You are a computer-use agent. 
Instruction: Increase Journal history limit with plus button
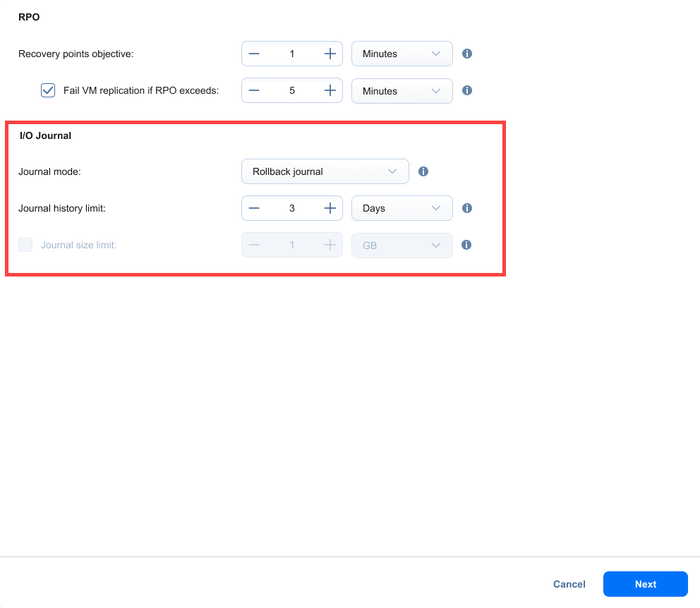pos(330,208)
